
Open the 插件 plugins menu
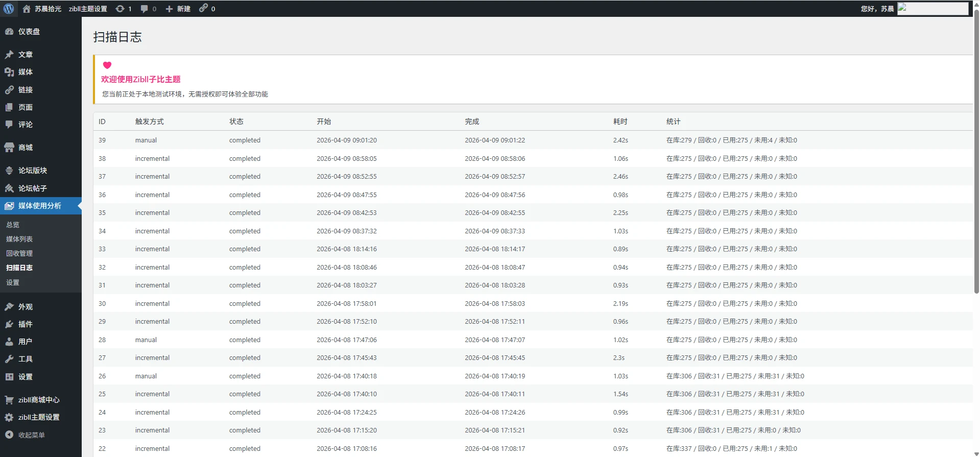[25, 324]
